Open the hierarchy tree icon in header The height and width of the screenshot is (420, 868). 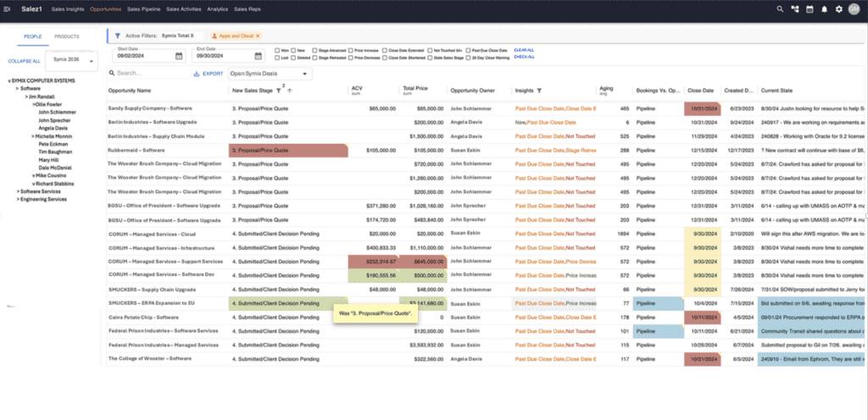click(x=795, y=9)
